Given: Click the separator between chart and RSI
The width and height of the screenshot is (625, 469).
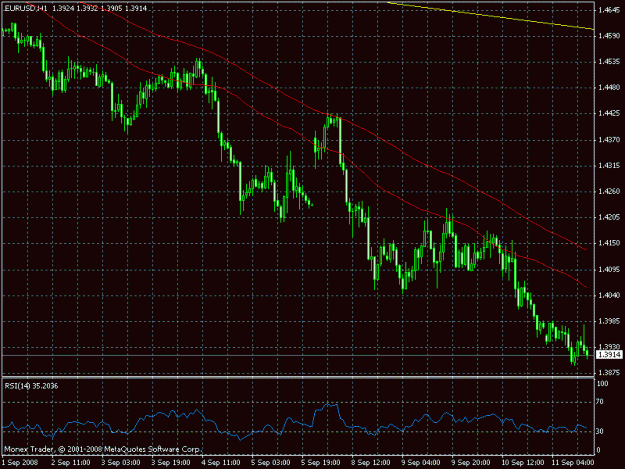Looking at the screenshot, I should (x=298, y=377).
